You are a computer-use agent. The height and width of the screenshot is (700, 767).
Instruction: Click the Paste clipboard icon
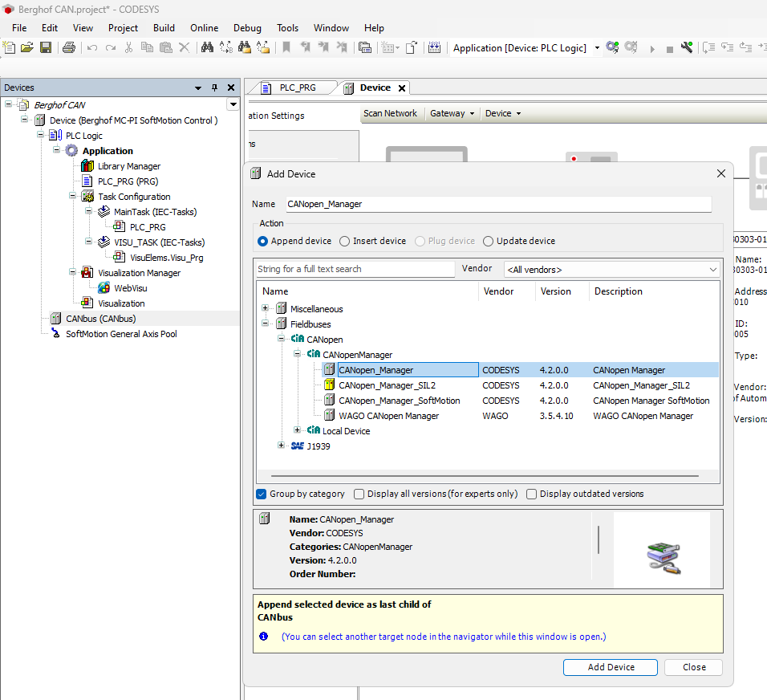[166, 47]
